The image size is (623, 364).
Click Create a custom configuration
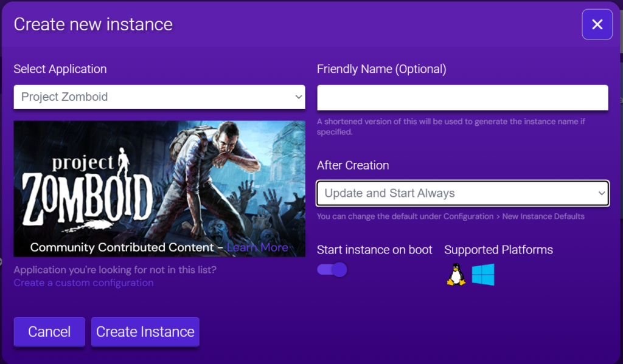coord(83,283)
